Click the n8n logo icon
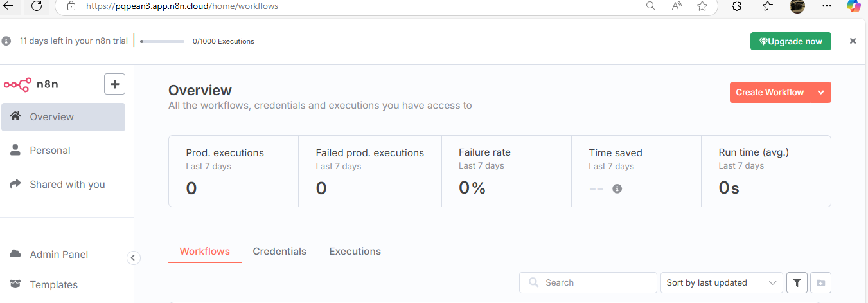 [x=17, y=84]
